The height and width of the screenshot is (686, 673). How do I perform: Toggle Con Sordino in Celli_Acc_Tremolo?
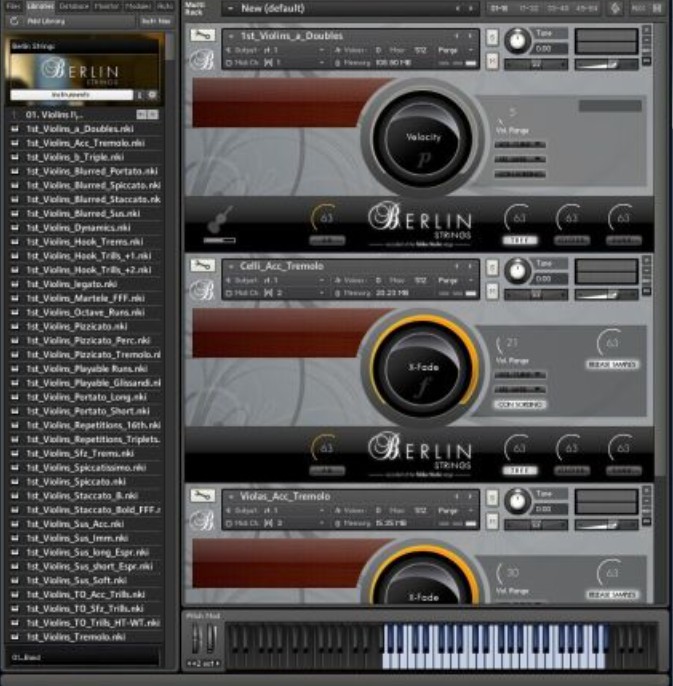pyautogui.click(x=520, y=405)
